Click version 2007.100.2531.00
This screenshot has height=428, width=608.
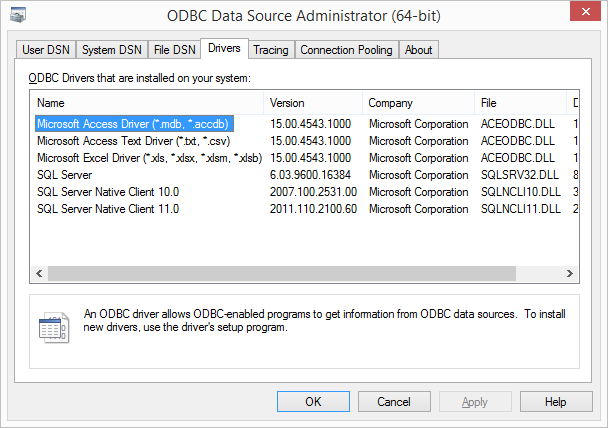tap(313, 192)
